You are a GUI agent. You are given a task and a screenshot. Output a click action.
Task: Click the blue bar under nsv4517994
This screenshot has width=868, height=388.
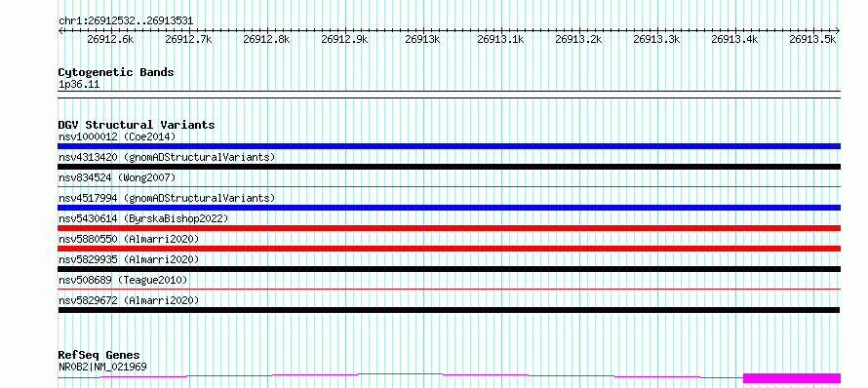click(x=449, y=208)
